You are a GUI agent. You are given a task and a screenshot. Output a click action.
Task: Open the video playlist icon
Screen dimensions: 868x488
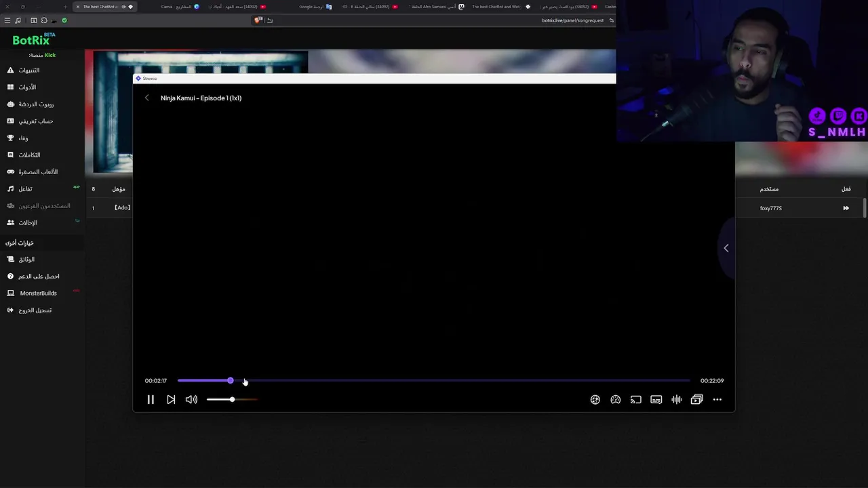(697, 400)
